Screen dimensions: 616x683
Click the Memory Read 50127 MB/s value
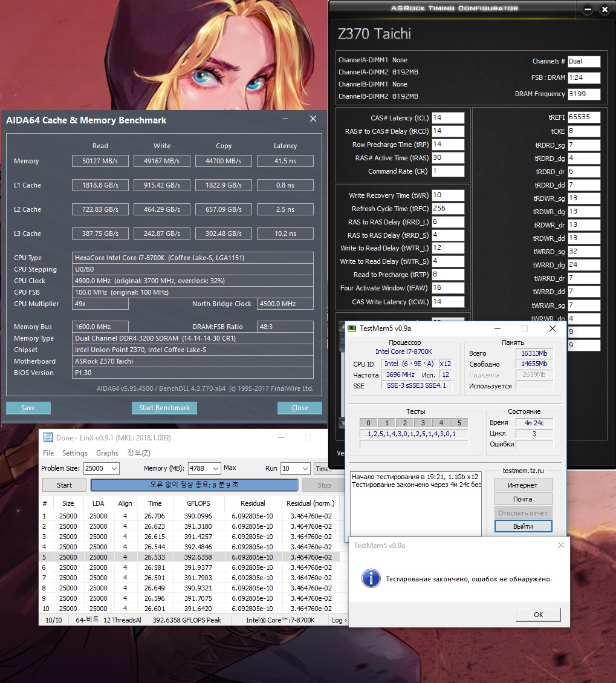tap(100, 161)
